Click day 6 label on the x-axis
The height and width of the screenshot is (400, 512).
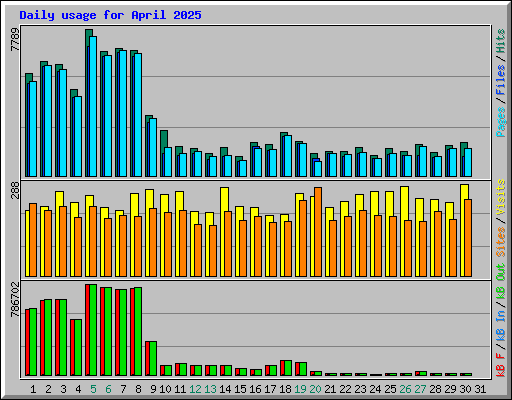pos(108,389)
